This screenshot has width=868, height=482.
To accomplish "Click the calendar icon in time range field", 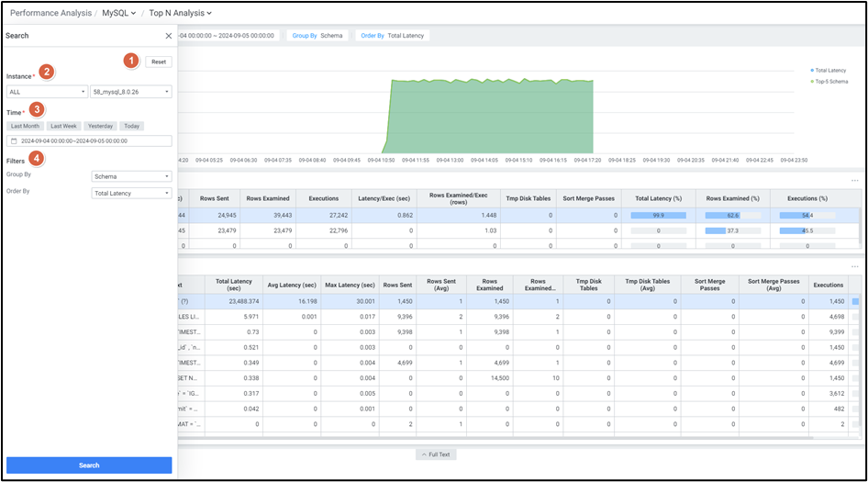I will click(x=14, y=141).
